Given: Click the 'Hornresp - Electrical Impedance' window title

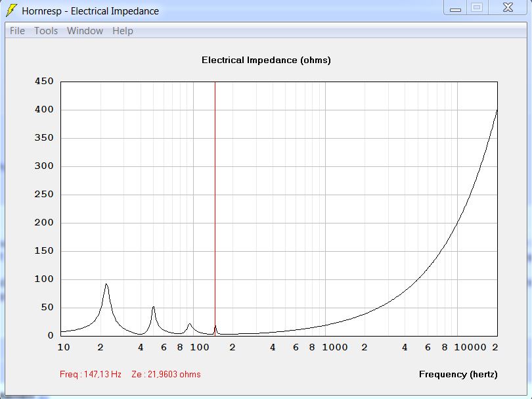Looking at the screenshot, I should [90, 11].
